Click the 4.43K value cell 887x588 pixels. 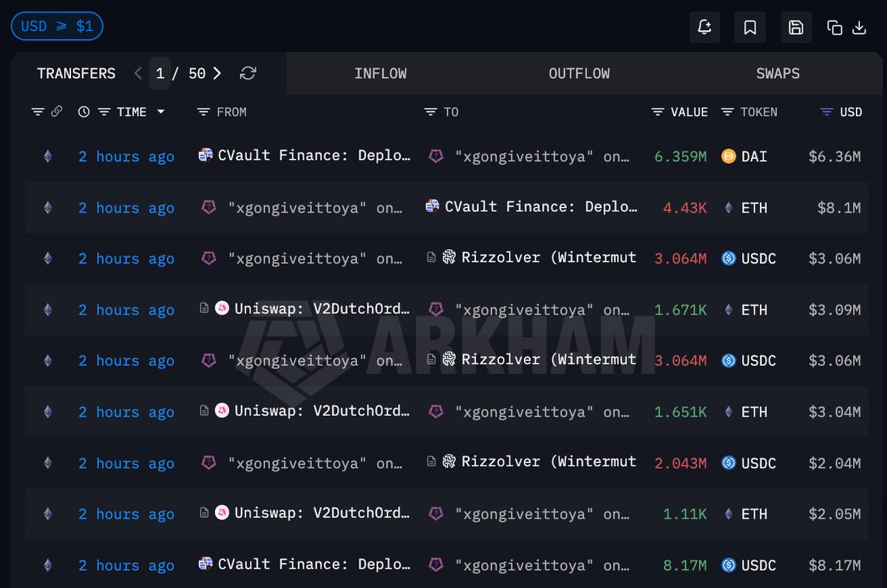tap(684, 208)
